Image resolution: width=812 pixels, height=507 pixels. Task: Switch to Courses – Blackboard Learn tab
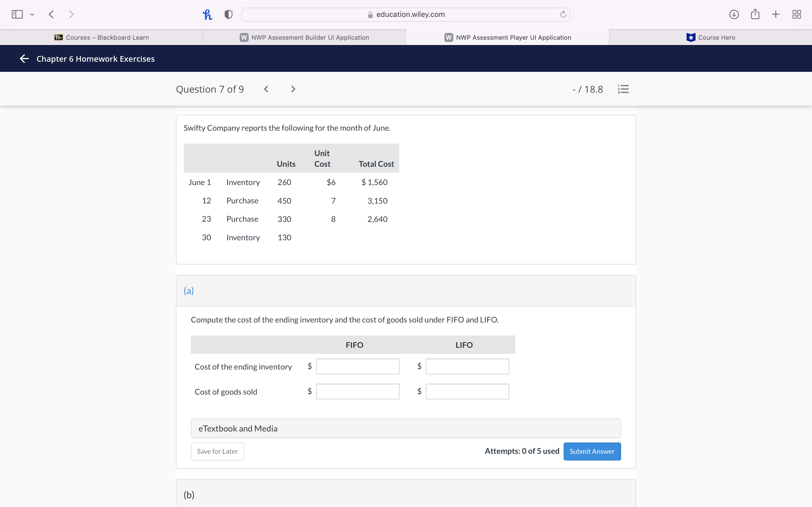coord(101,37)
